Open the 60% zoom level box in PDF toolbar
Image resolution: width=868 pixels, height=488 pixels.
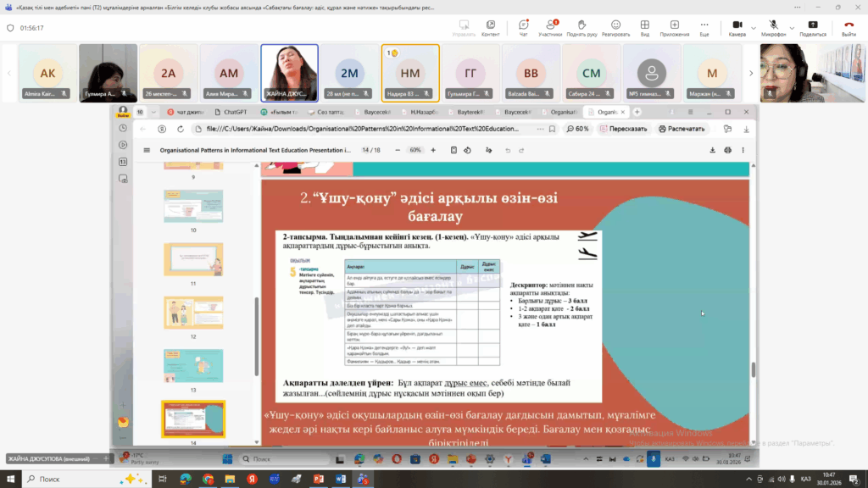[x=415, y=150]
